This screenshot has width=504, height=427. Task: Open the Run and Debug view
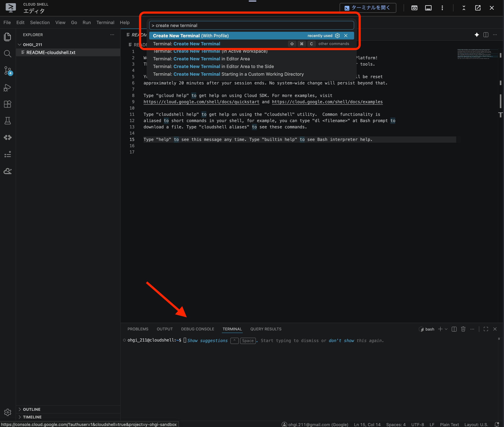point(7,88)
